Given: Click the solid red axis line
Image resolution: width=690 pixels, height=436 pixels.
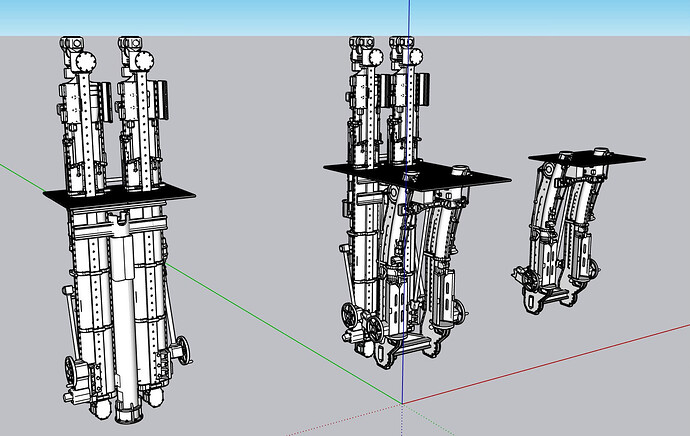Looking at the screenshot, I should [x=546, y=363].
